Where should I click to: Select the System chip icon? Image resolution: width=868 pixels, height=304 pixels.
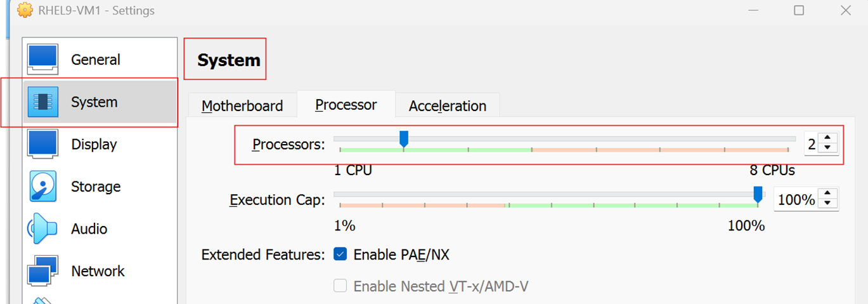click(43, 102)
